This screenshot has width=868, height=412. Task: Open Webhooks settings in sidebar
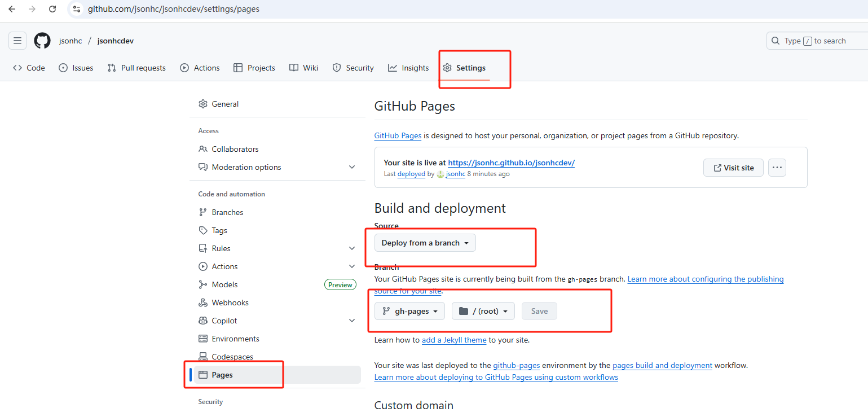point(277,303)
